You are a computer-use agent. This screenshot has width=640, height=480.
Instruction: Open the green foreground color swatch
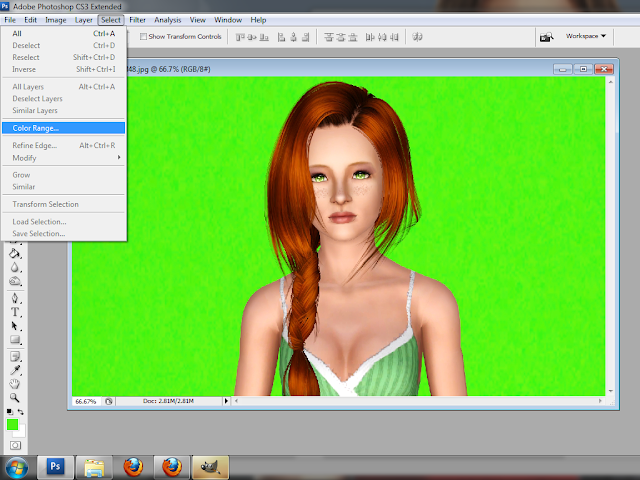pyautogui.click(x=13, y=425)
